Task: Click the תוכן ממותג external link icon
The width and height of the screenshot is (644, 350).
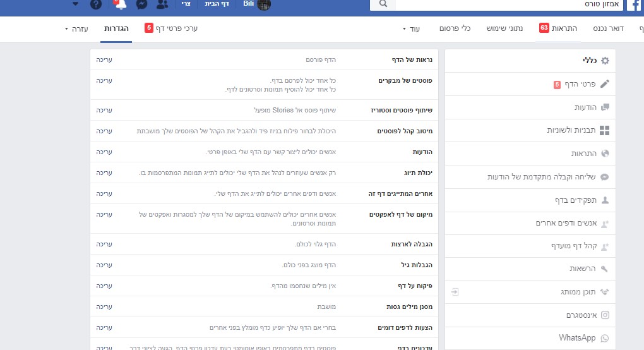Action: tap(455, 292)
